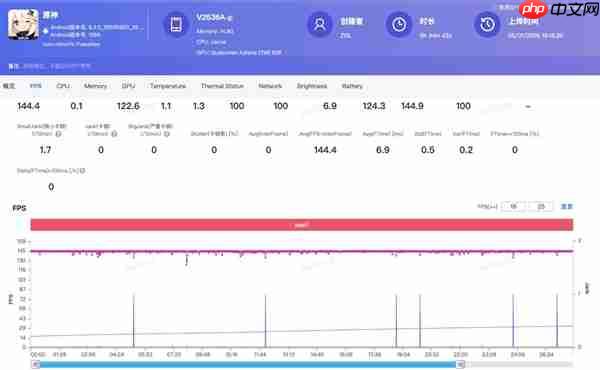The height and width of the screenshot is (370, 600).
Task: Click the Android icon under the game title
Action: [x=46, y=30]
